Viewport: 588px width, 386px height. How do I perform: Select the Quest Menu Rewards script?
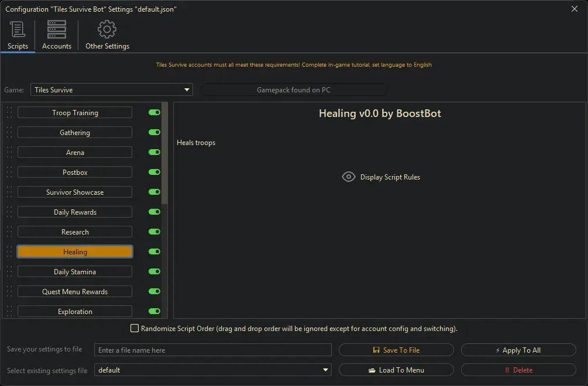pyautogui.click(x=75, y=292)
